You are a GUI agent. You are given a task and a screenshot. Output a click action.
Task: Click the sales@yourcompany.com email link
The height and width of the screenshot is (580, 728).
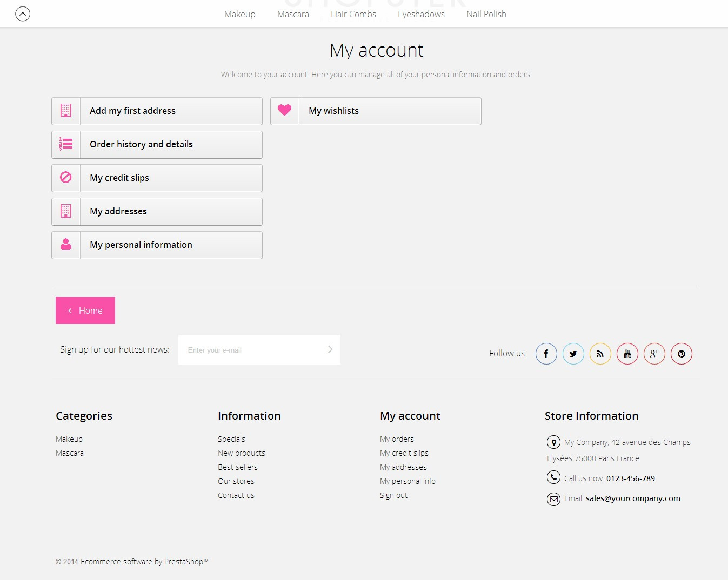(x=632, y=498)
